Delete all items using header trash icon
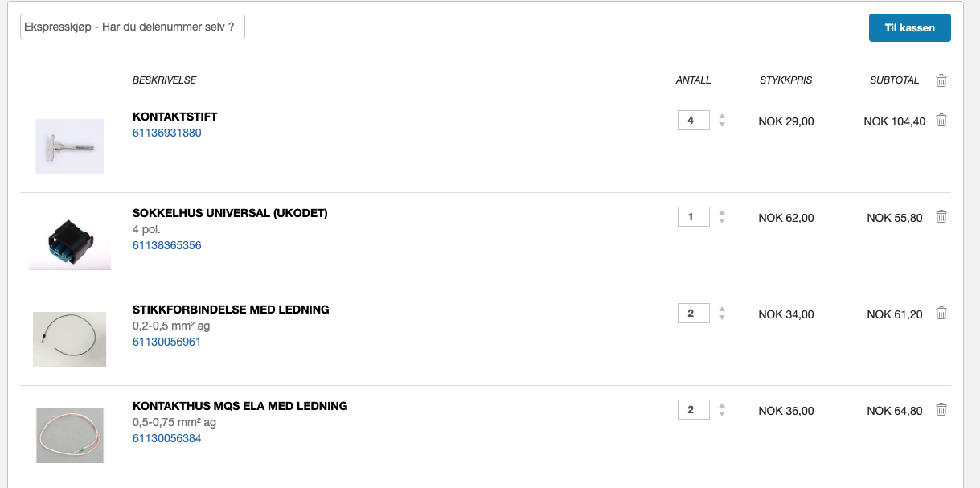980x488 pixels. click(x=941, y=80)
